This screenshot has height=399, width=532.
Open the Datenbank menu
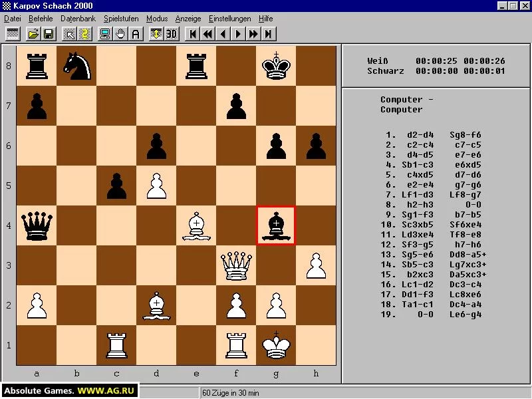78,19
